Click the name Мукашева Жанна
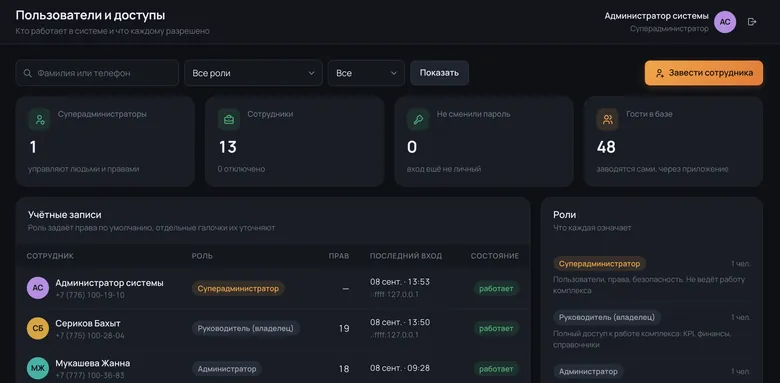This screenshot has height=383, width=780. [93, 363]
